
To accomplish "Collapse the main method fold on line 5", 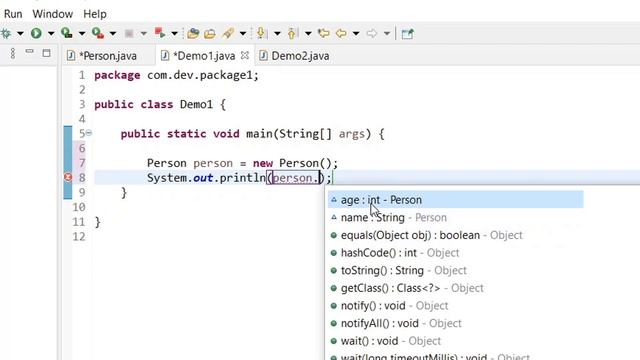I will (x=89, y=133).
